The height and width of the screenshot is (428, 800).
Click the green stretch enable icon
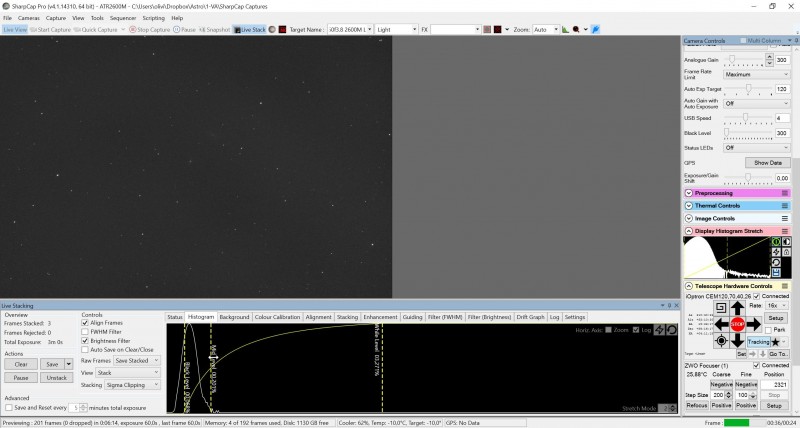point(776,242)
